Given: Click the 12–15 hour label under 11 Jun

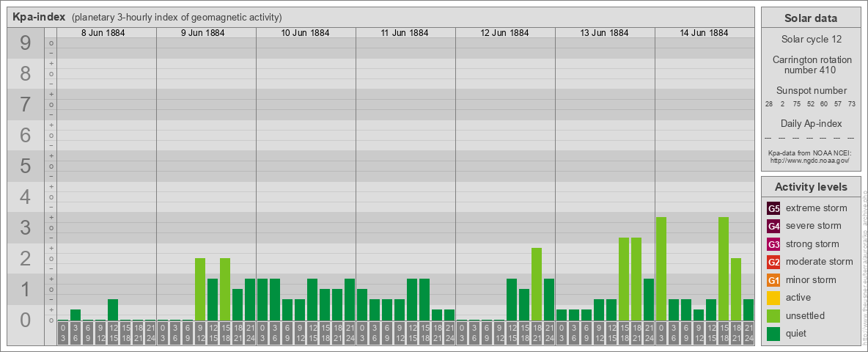Looking at the screenshot, I should (x=412, y=333).
